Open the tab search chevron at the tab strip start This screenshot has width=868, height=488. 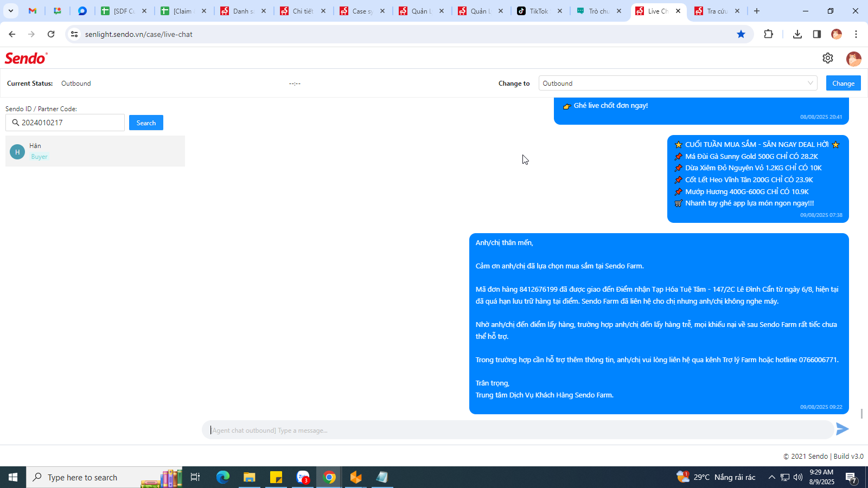[10, 11]
